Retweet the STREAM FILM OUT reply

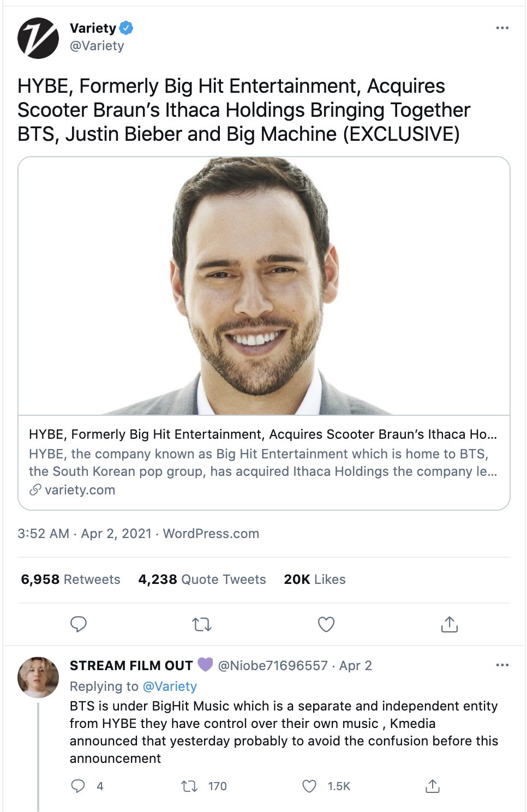click(189, 786)
